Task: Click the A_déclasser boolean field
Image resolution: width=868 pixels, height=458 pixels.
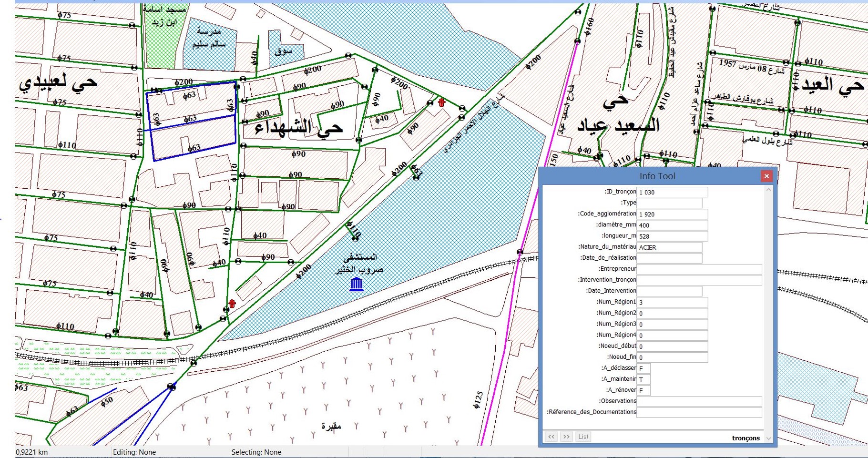Action: [x=643, y=368]
